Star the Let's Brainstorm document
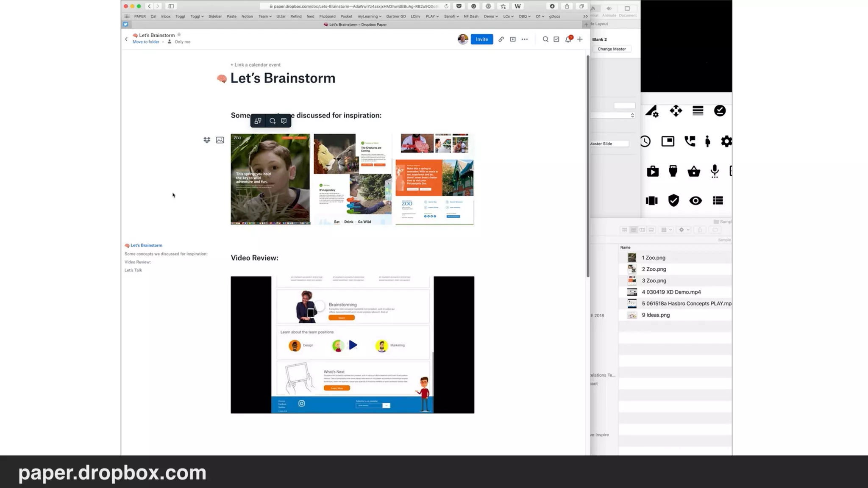This screenshot has height=488, width=868. pyautogui.click(x=179, y=35)
